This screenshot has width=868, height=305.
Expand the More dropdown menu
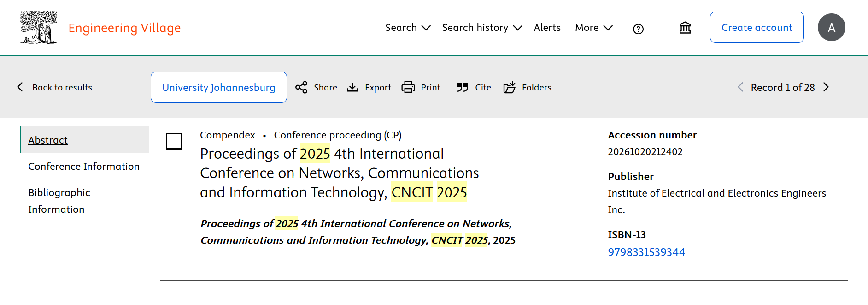coord(593,28)
